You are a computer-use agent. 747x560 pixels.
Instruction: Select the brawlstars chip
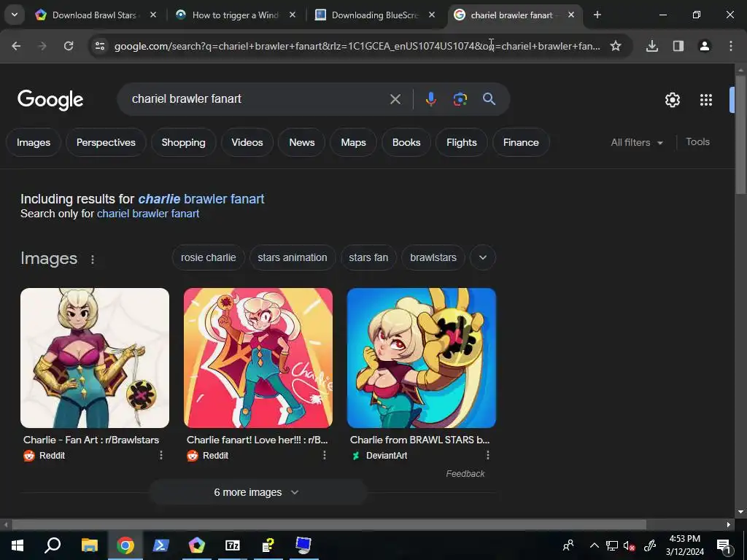pyautogui.click(x=433, y=257)
